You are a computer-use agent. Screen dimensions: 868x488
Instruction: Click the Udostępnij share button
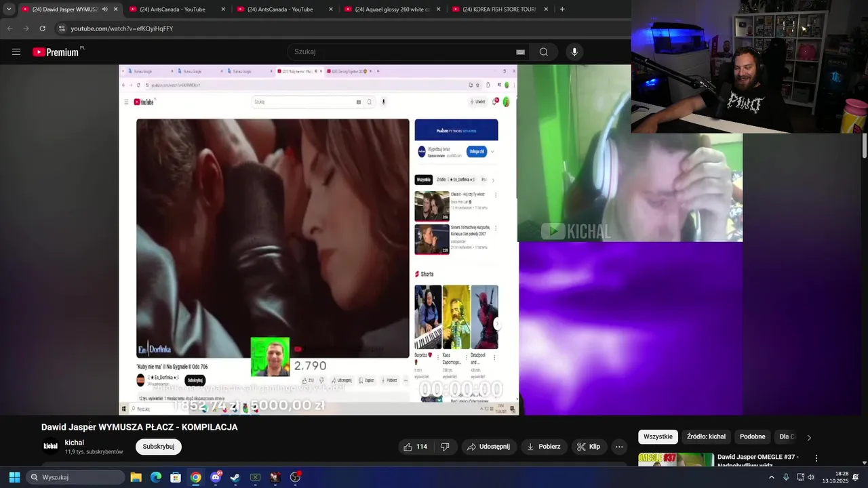489,447
